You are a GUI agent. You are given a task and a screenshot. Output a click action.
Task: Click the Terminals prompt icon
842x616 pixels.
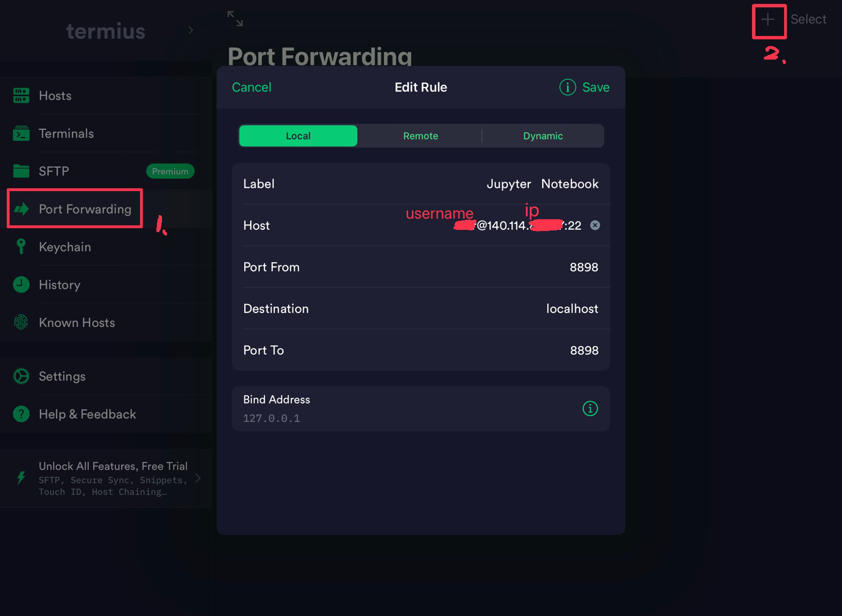(x=21, y=134)
